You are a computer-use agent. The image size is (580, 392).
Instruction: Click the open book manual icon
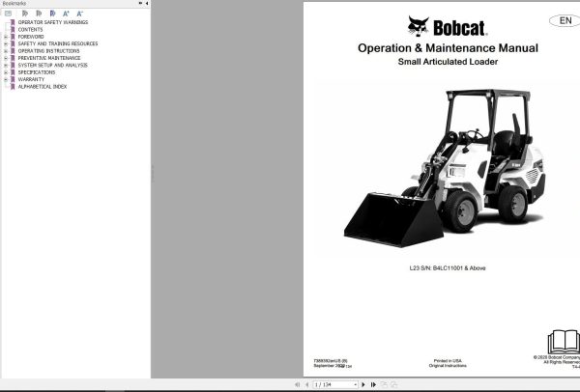tap(564, 342)
